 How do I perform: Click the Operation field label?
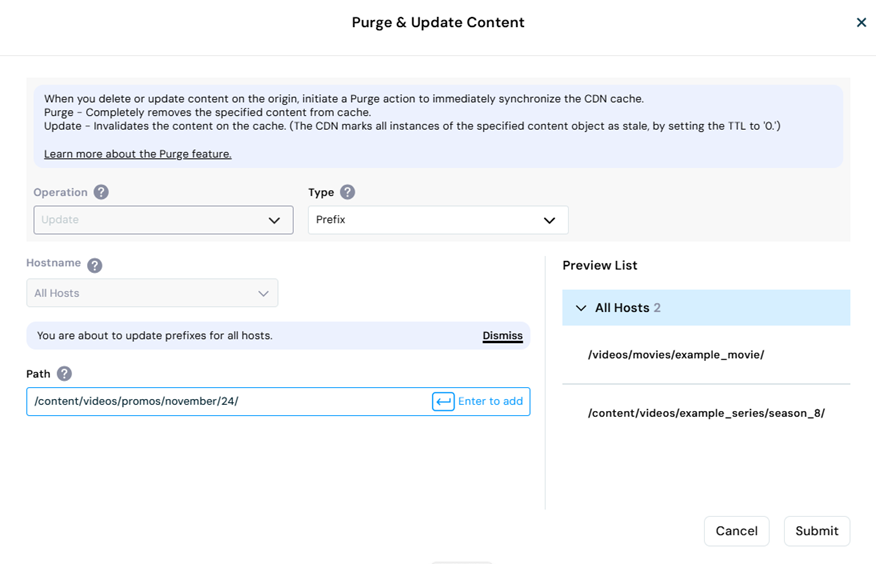pos(60,192)
